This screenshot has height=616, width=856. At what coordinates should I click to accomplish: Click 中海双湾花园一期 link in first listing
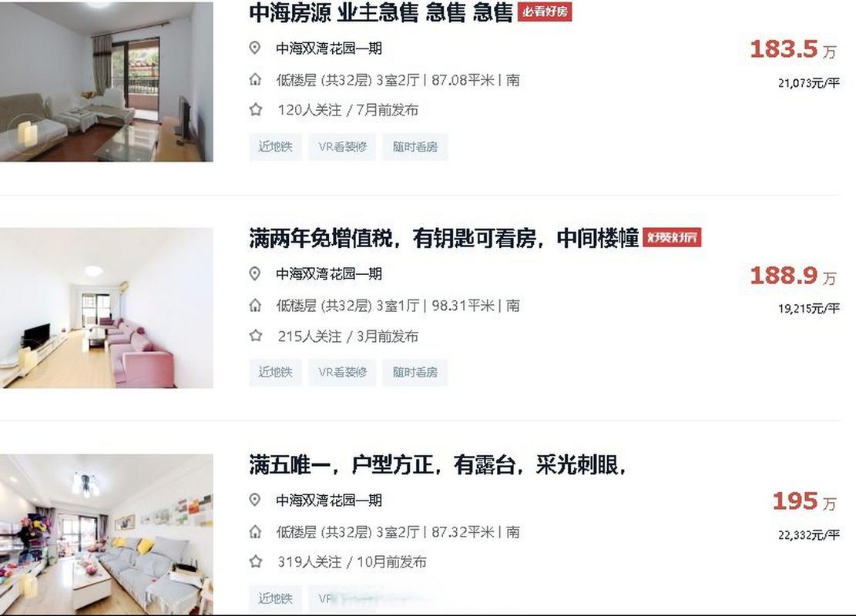329,48
